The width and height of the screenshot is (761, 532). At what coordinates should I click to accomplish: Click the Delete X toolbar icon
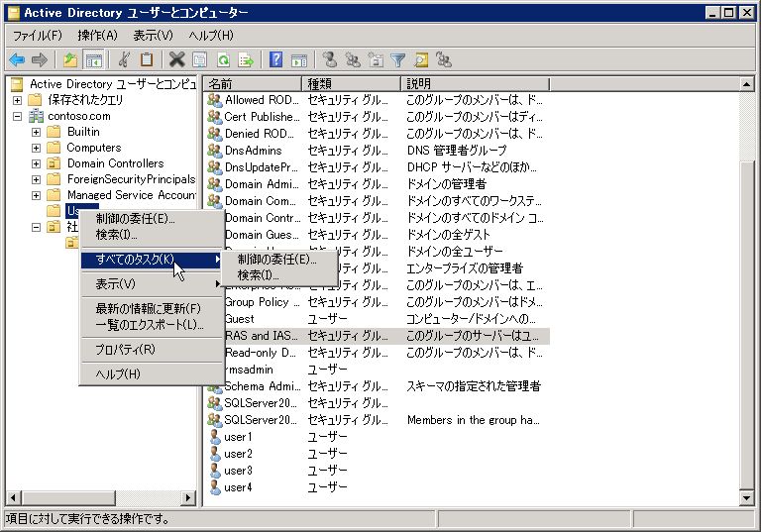[x=176, y=60]
